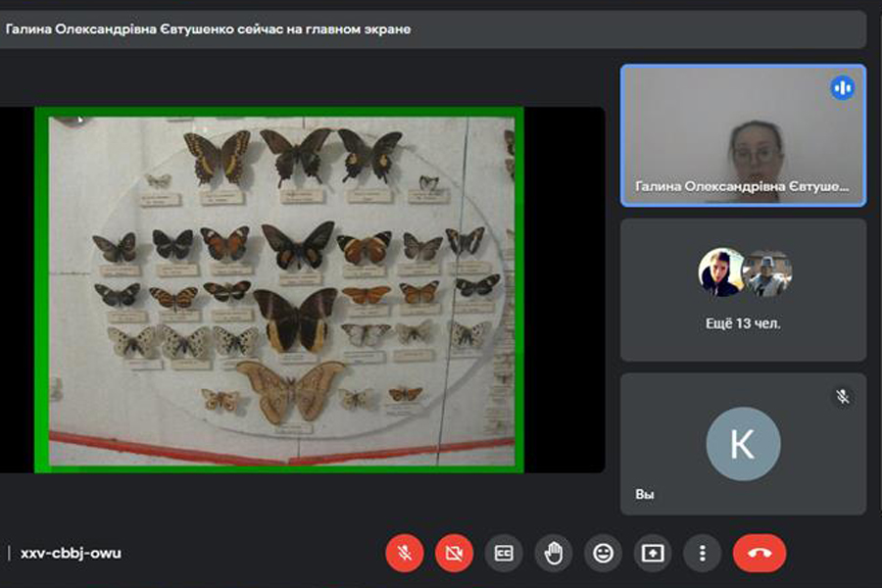Raise your hand in the meeting

click(554, 554)
